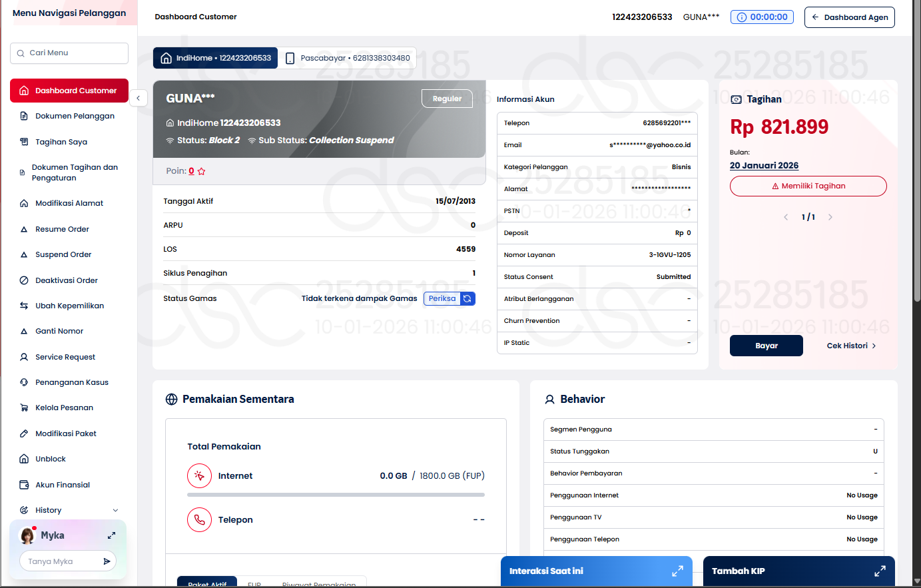Open Modifikasi Alamat menu item
The height and width of the screenshot is (588, 921).
(69, 203)
